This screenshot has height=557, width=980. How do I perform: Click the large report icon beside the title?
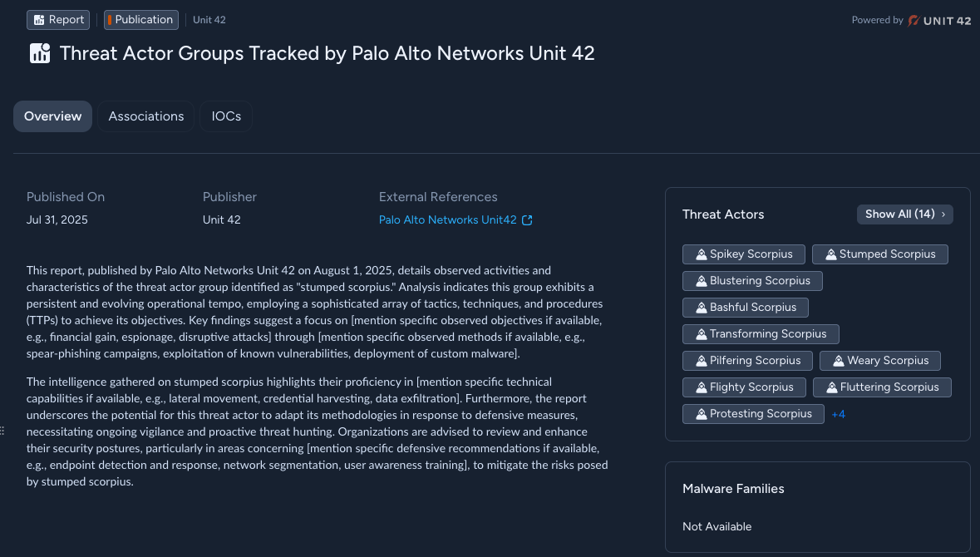coord(40,53)
